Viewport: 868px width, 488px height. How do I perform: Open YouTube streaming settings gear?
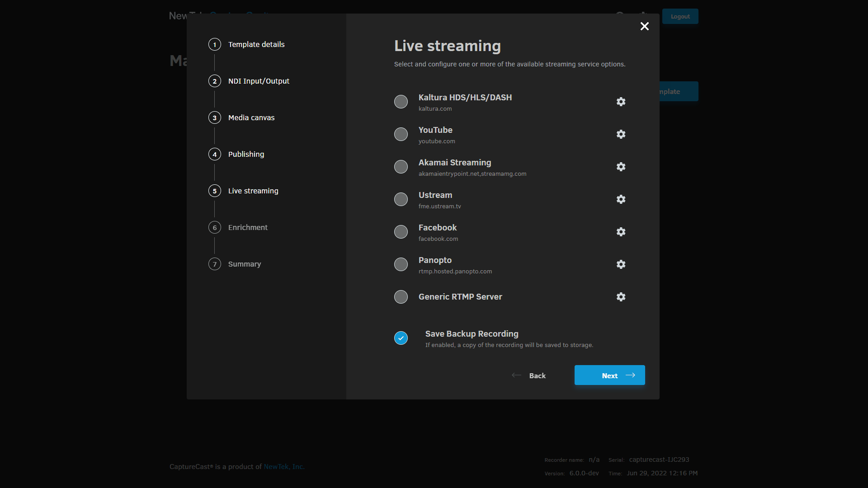(x=621, y=134)
